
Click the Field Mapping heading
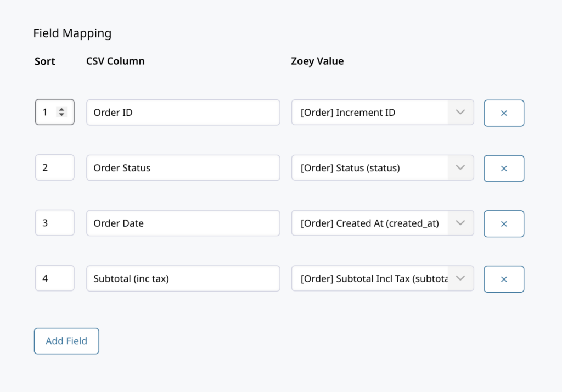click(x=72, y=33)
